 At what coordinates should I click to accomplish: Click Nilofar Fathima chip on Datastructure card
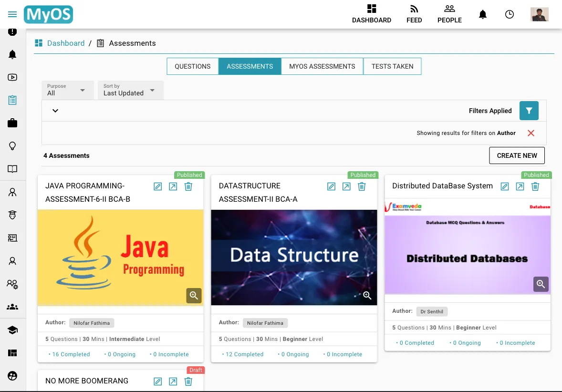(x=265, y=323)
